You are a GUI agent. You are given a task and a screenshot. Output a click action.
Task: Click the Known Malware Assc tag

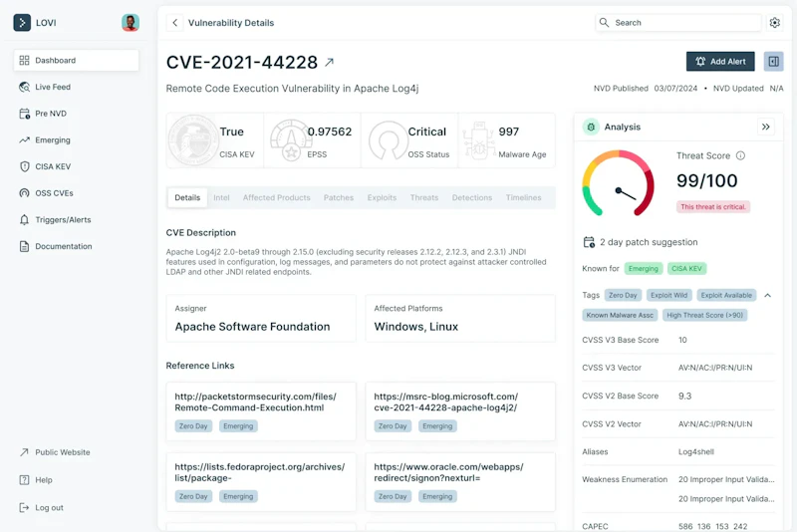coord(620,315)
